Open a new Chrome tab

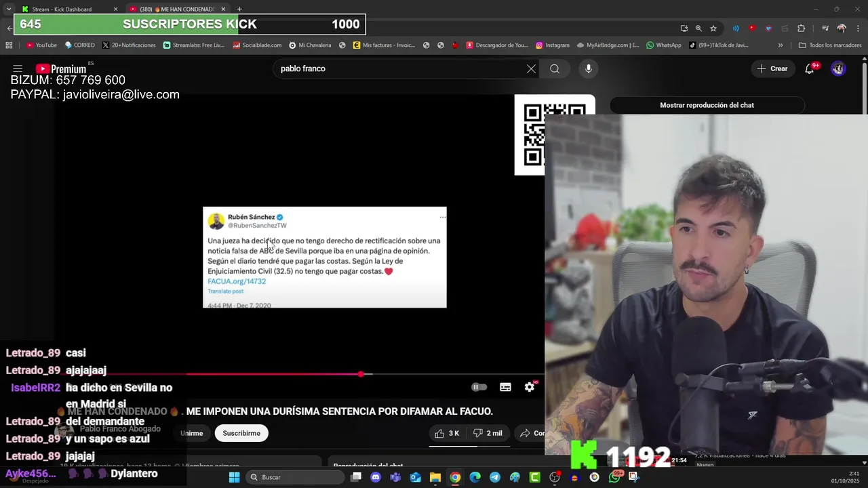(239, 9)
